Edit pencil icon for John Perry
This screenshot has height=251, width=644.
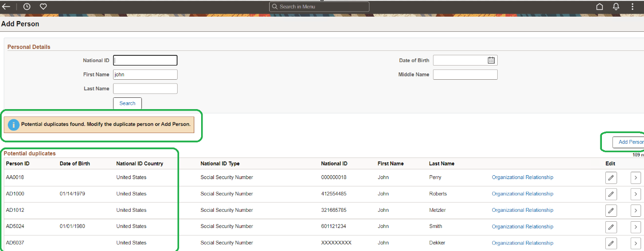pos(611,178)
